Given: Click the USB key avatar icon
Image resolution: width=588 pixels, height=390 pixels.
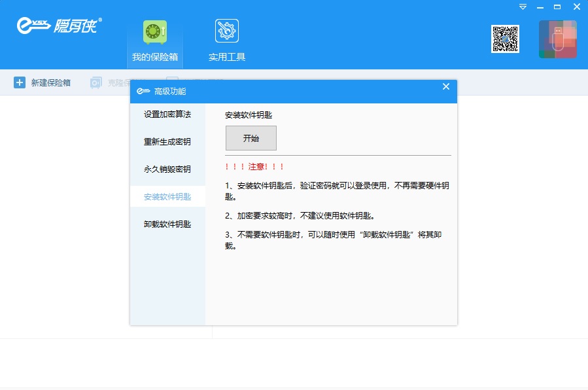Looking at the screenshot, I should [x=557, y=39].
